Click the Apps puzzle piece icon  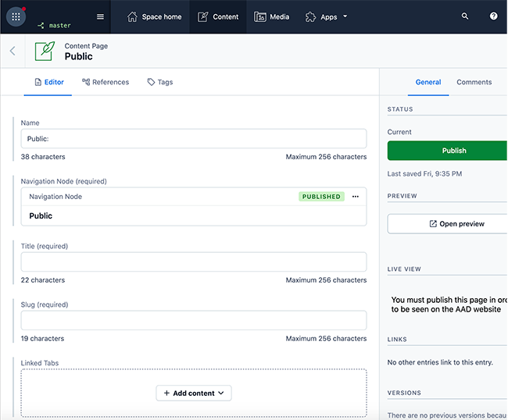point(310,17)
